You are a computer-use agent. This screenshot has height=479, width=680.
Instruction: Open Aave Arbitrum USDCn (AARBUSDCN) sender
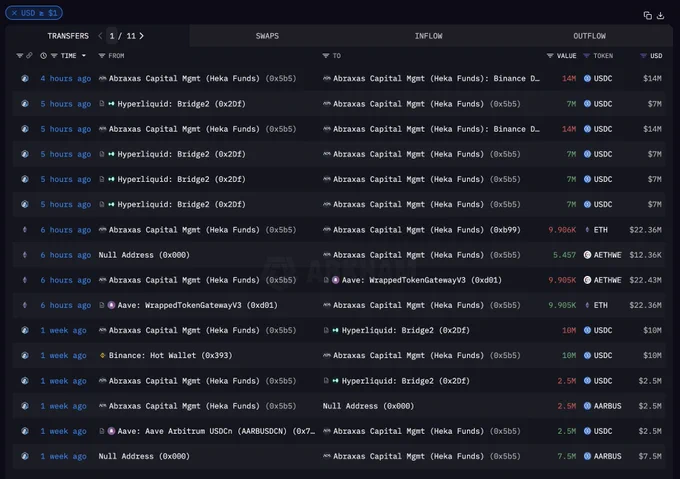point(216,431)
